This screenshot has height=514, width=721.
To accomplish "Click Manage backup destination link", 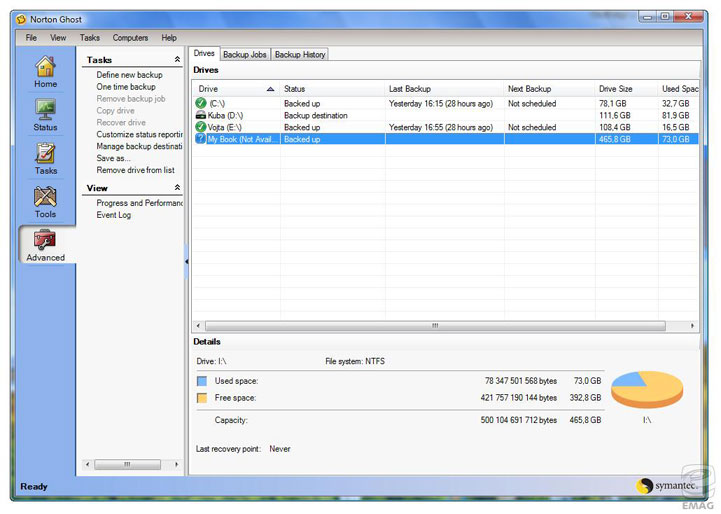I will (139, 146).
